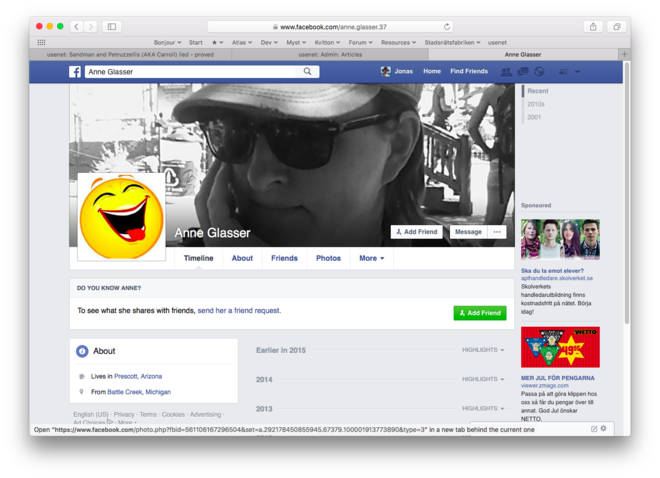Open the three-dots more actions button
Screen dimensions: 660x478
497,232
